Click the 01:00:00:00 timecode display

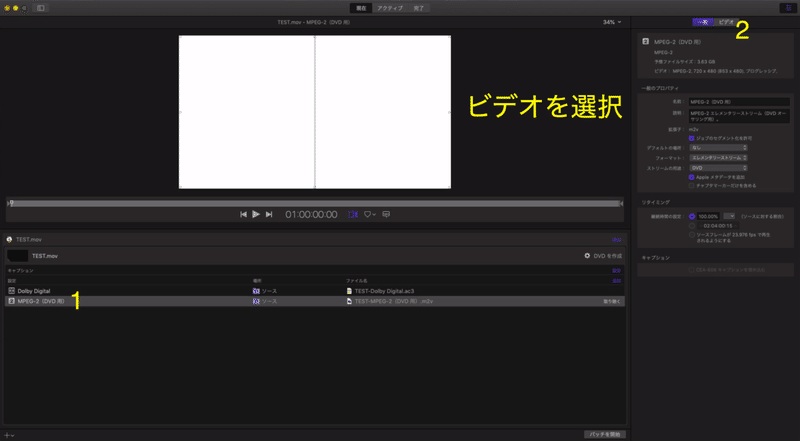[x=311, y=215]
